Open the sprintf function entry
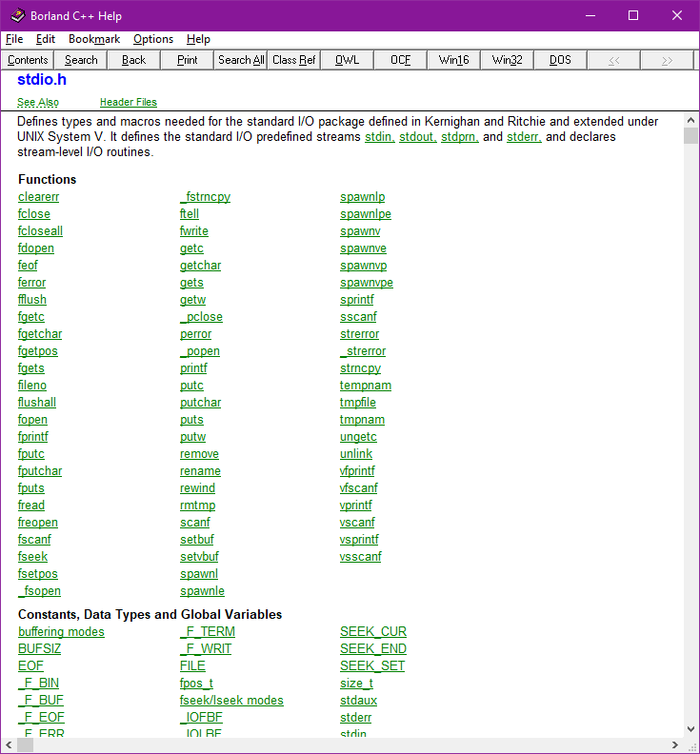Image resolution: width=700 pixels, height=754 pixels. click(x=357, y=300)
